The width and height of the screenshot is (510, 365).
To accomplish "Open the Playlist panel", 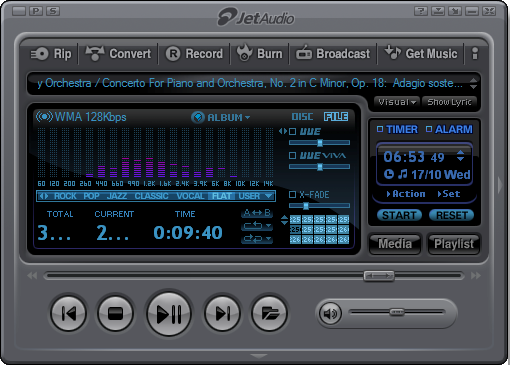I will point(454,244).
